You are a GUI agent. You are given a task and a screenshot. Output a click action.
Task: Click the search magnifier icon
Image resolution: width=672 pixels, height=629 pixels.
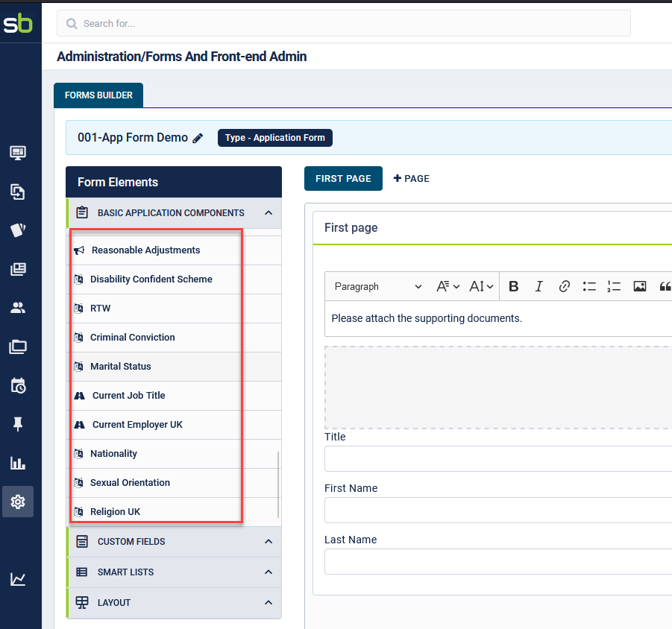(x=72, y=24)
